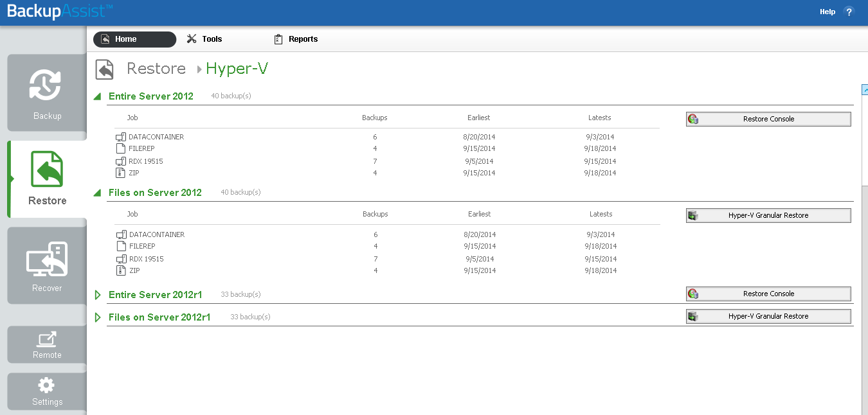Click the Restore page header icon
Viewport: 868px width, 415px height.
pyautogui.click(x=105, y=69)
